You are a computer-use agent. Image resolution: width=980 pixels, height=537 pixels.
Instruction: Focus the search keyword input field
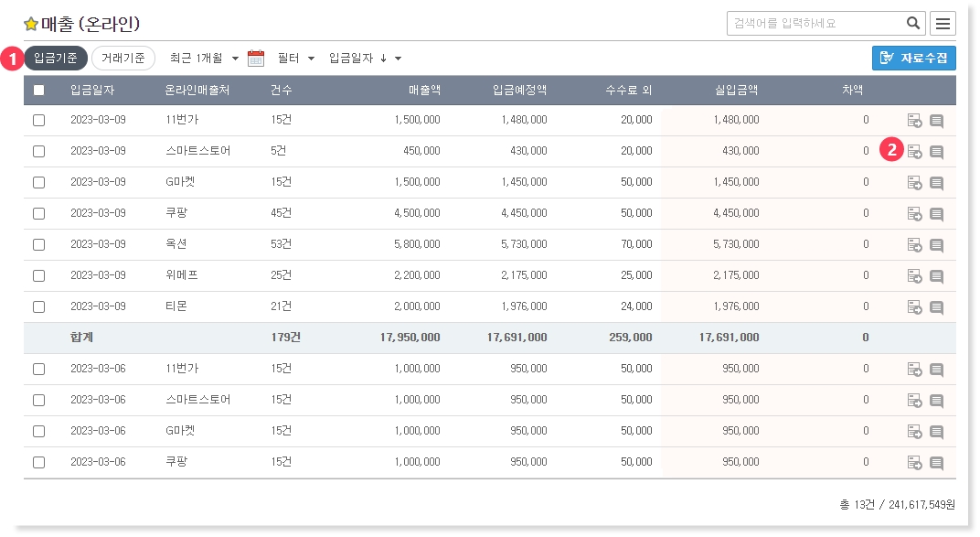[x=815, y=24]
